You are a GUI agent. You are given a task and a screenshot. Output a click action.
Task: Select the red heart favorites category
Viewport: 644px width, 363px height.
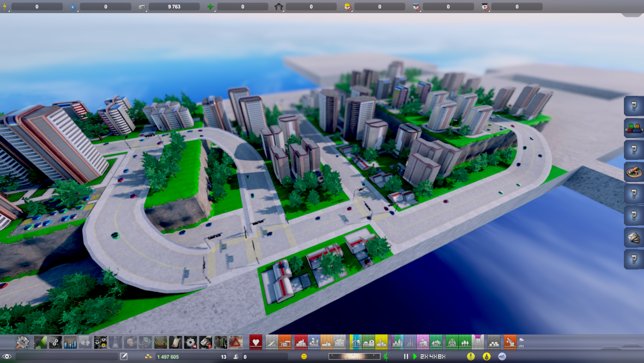(256, 342)
